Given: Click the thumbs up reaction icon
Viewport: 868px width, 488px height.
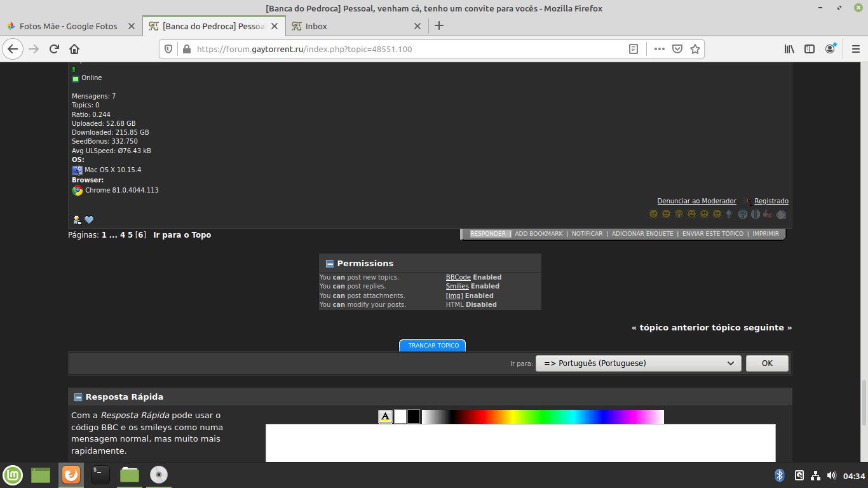Looking at the screenshot, I should point(768,214).
